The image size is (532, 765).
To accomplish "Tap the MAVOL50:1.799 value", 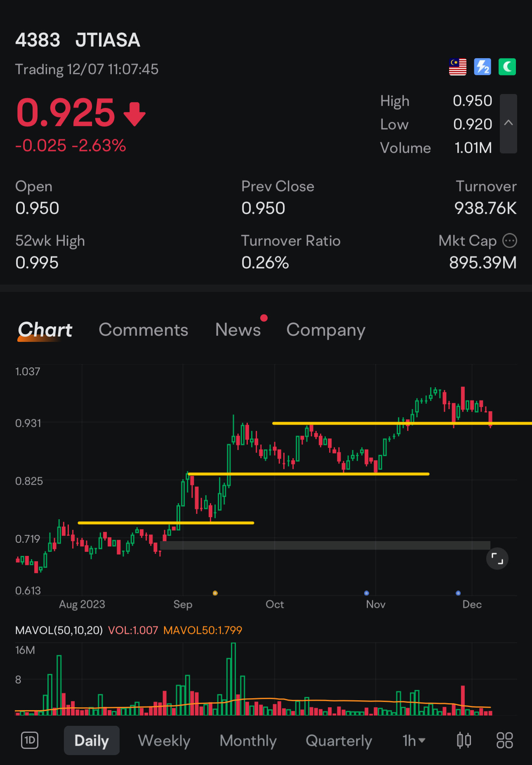I will coord(202,630).
